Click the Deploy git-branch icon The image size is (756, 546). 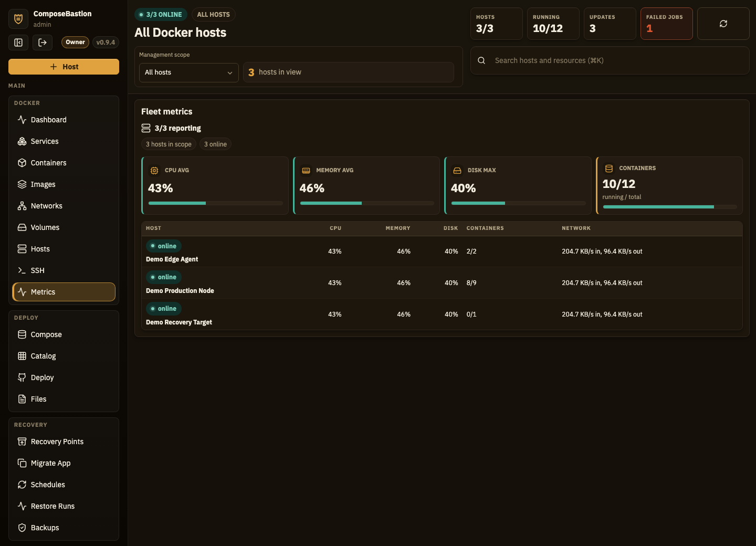(22, 377)
